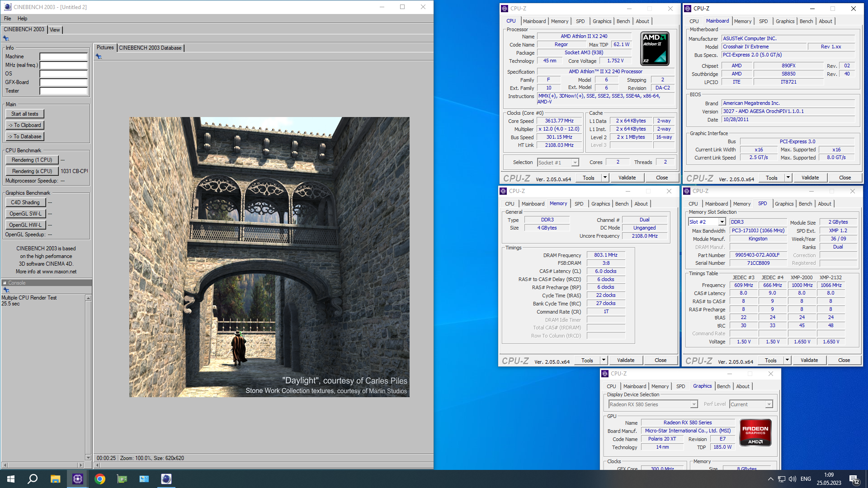The width and height of the screenshot is (868, 488).
Task: Click Validate in CPU-Z Mainboard window
Action: (810, 178)
